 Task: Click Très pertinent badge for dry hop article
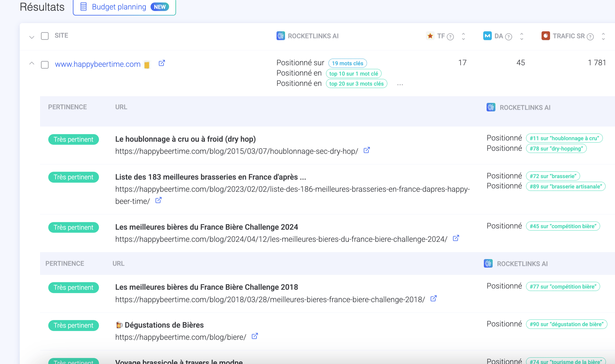tap(73, 140)
